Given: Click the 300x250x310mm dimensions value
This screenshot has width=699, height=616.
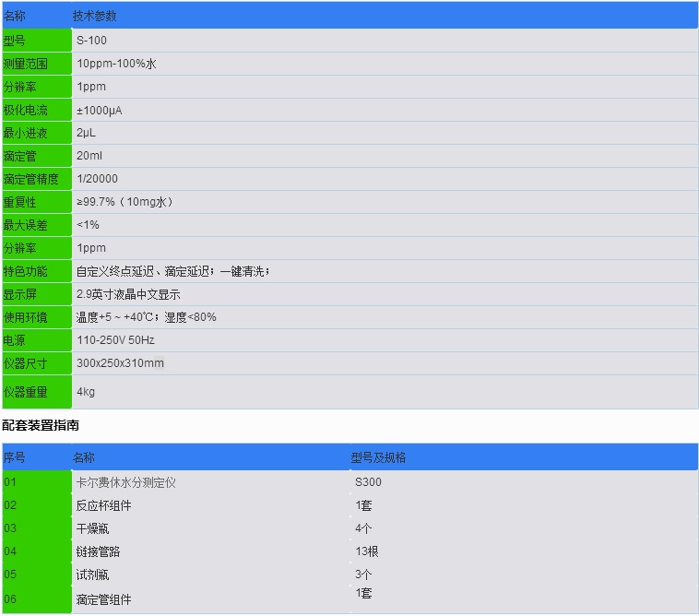Looking at the screenshot, I should click(120, 363).
